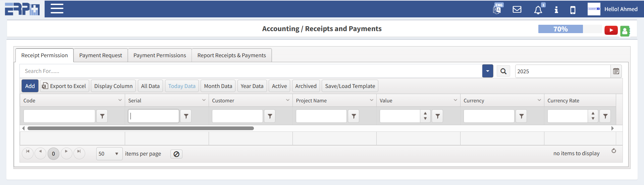Click the 70% progress bar
The height and width of the screenshot is (185, 644).
[560, 29]
